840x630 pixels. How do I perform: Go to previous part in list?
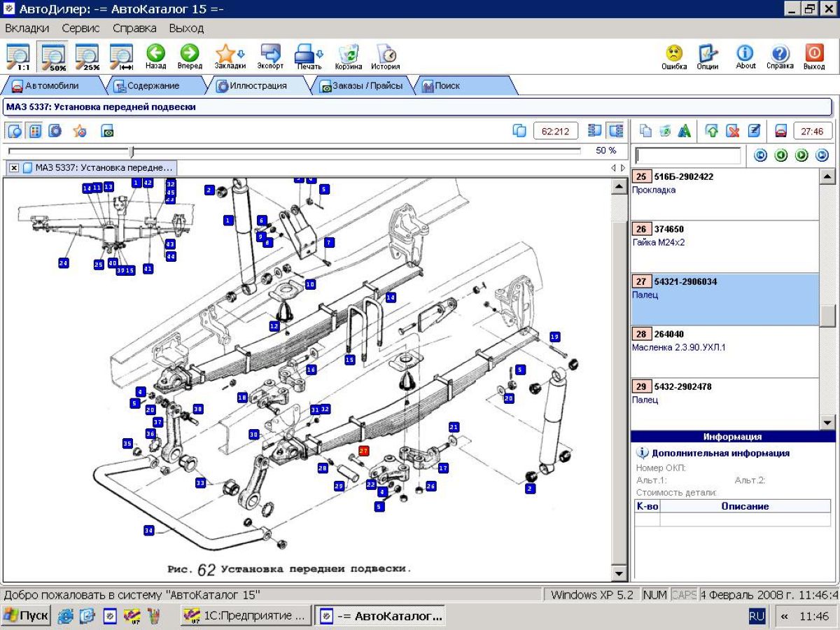coord(781,155)
